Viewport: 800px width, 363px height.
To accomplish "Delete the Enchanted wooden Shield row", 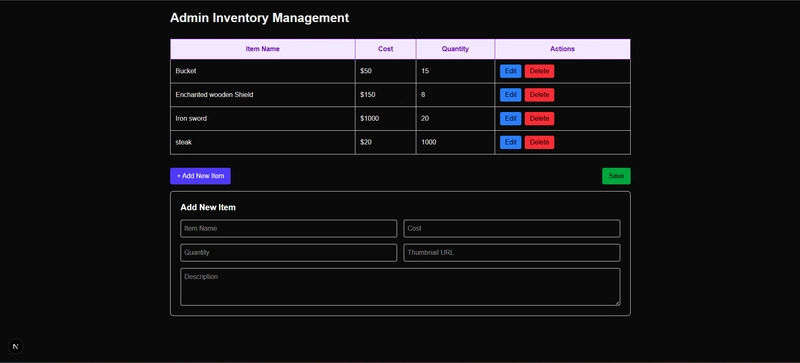I will coord(539,94).
